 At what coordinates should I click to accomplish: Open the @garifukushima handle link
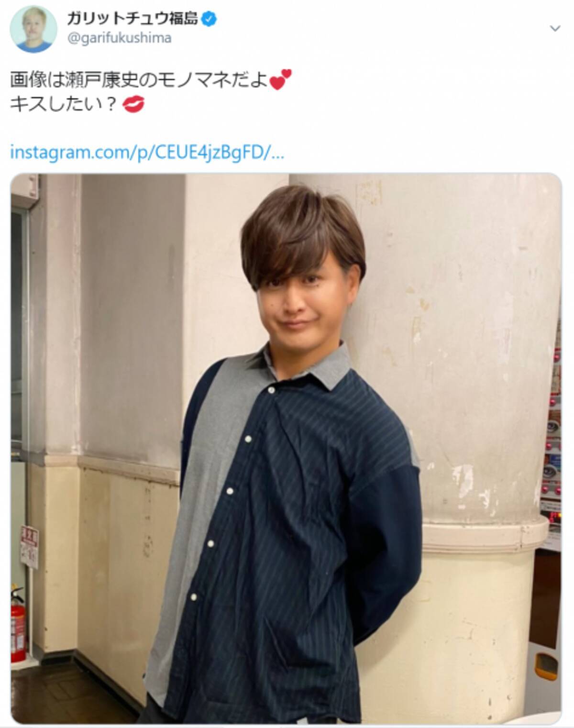119,38
